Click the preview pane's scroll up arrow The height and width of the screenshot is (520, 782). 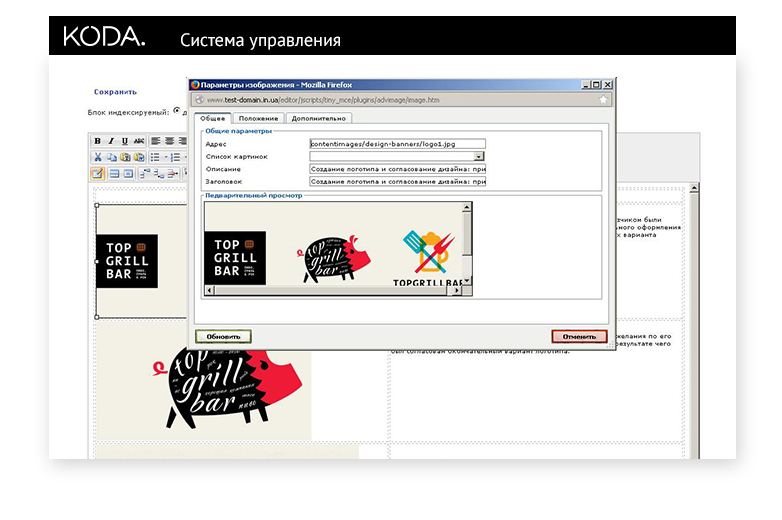tap(467, 207)
